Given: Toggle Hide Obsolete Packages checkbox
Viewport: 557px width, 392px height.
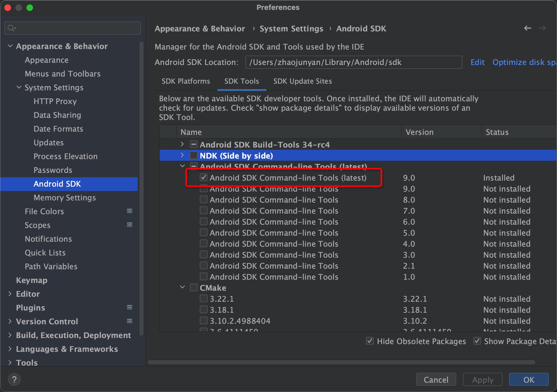Looking at the screenshot, I should click(x=370, y=341).
